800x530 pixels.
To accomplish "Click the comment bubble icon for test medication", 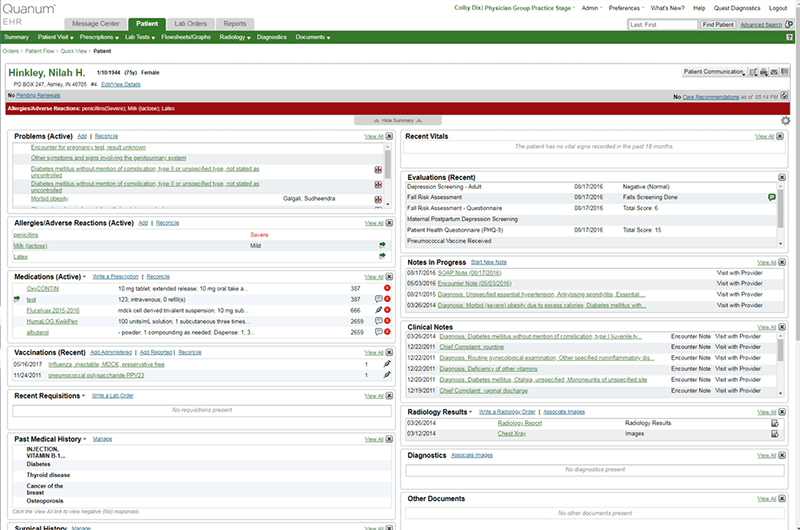I will click(379, 299).
